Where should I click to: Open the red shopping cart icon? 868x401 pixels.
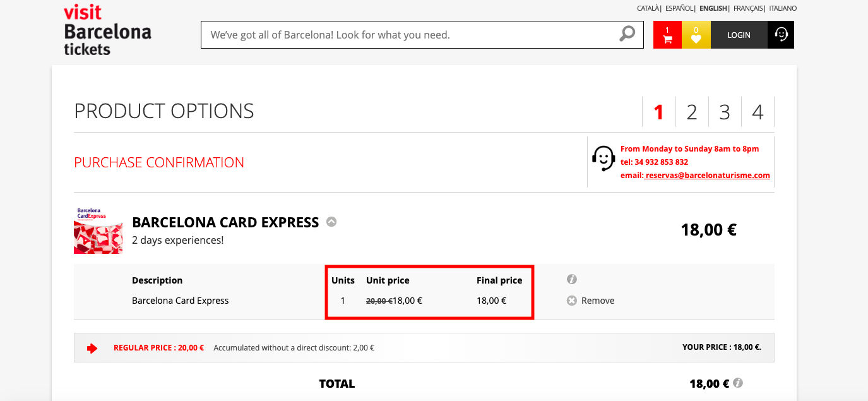click(x=667, y=35)
